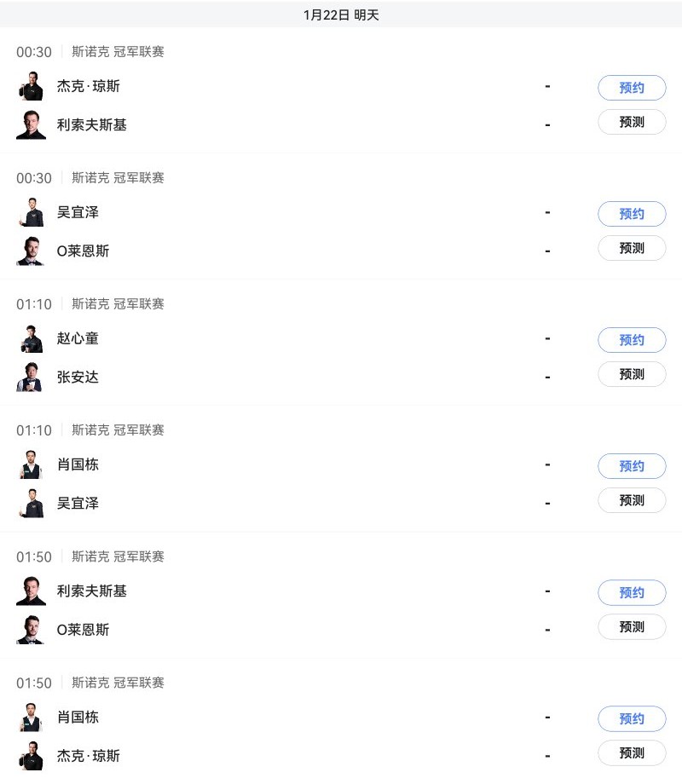Click 杰克·琼斯 avatar in match versus 利索夫斯基
This screenshot has height=784, width=682.
31,87
